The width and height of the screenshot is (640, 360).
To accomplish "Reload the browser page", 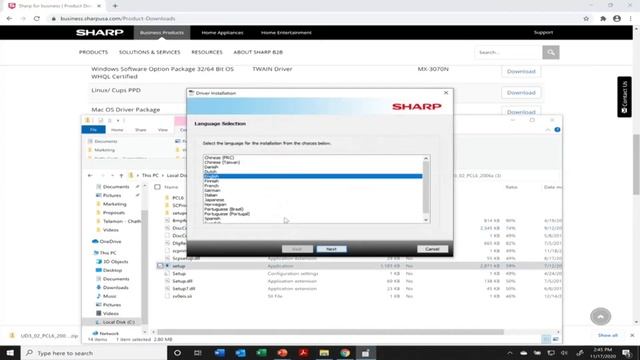I will 37,18.
